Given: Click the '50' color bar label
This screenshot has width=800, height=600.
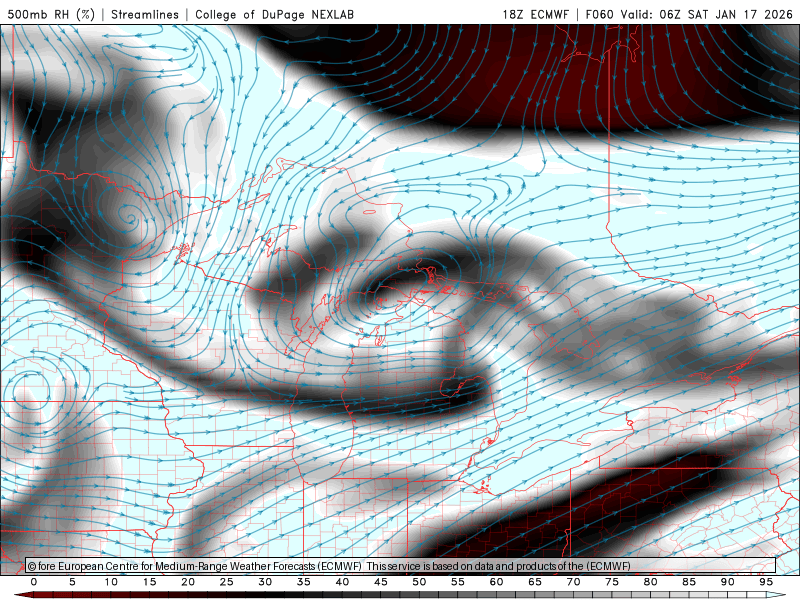Looking at the screenshot, I should (x=419, y=582).
